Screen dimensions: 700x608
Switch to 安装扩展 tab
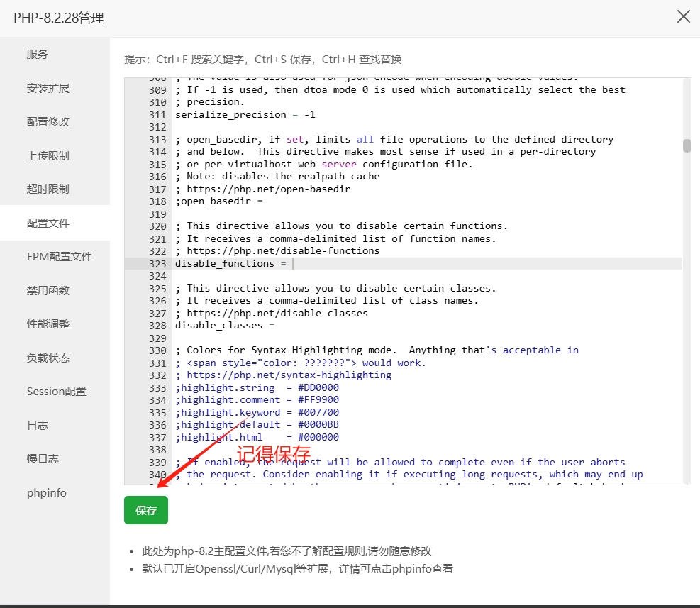48,89
